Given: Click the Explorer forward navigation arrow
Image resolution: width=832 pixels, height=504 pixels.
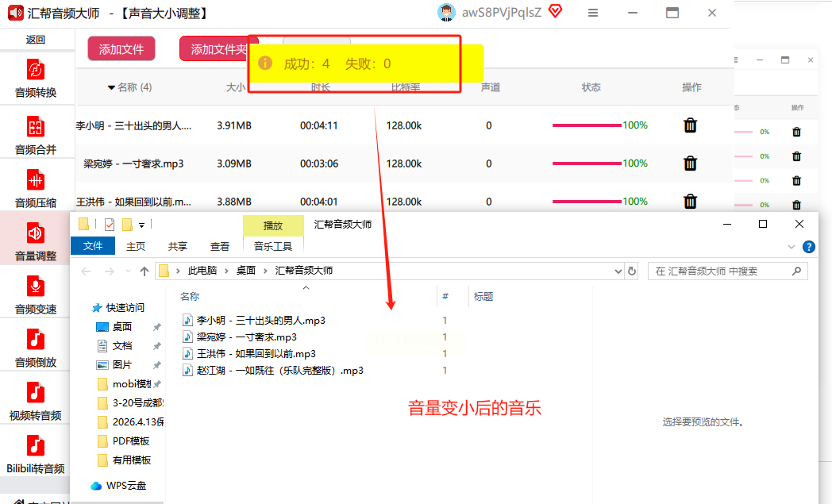Looking at the screenshot, I should 110,271.
